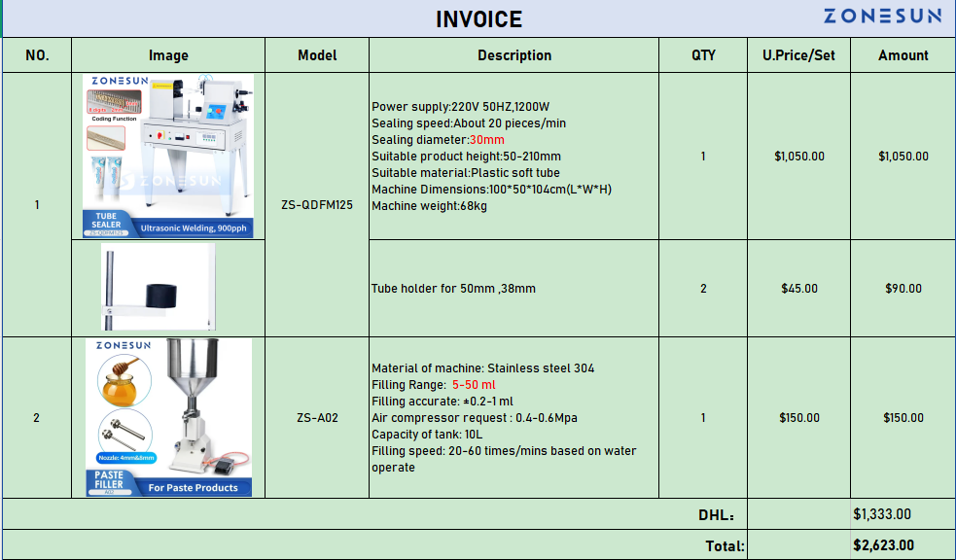
Task: Select the $1,050.00 amount cell
Action: pos(903,156)
